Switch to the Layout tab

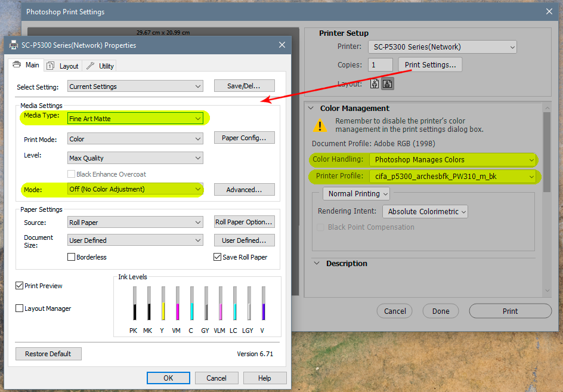pos(69,66)
